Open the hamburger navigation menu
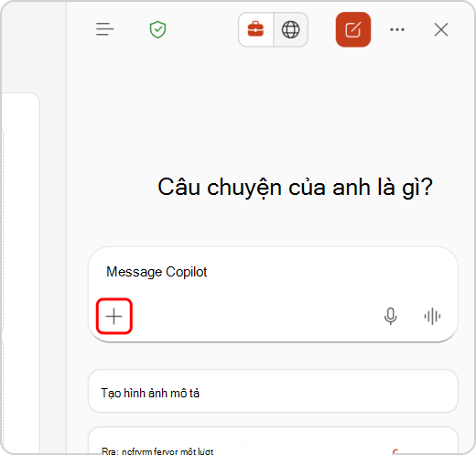Image resolution: width=476 pixels, height=455 pixels. coord(104,29)
